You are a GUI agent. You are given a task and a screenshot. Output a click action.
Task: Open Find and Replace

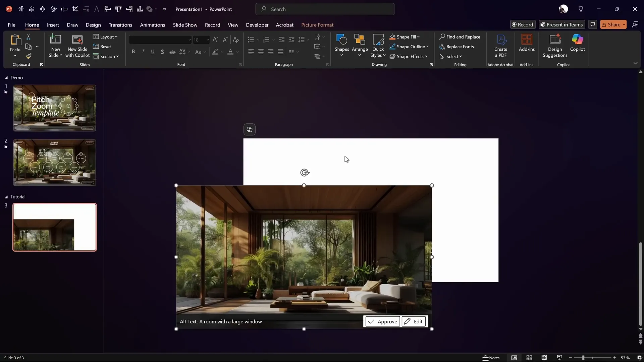click(460, 37)
